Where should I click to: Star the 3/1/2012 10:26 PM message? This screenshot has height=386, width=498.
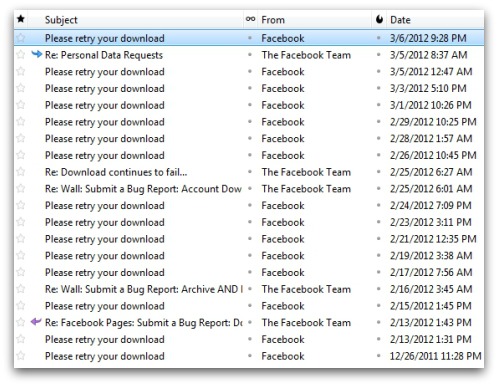21,105
